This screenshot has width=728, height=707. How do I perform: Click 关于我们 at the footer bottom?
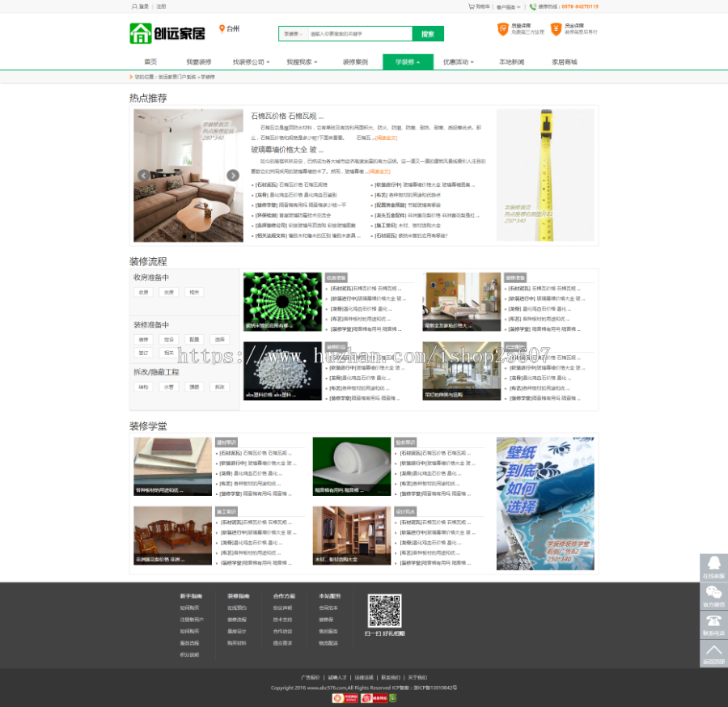click(417, 677)
